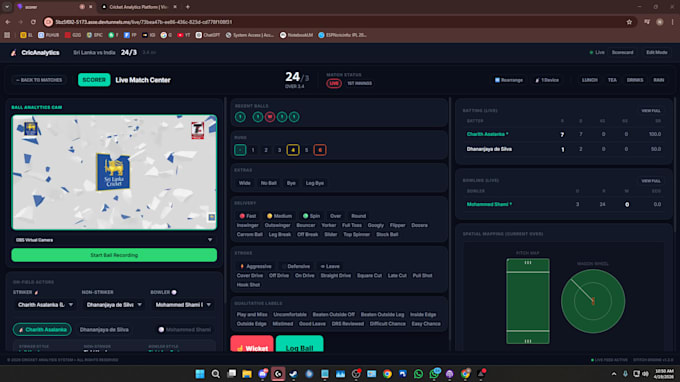Switch to Edit Mode in top navigation

(x=657, y=52)
